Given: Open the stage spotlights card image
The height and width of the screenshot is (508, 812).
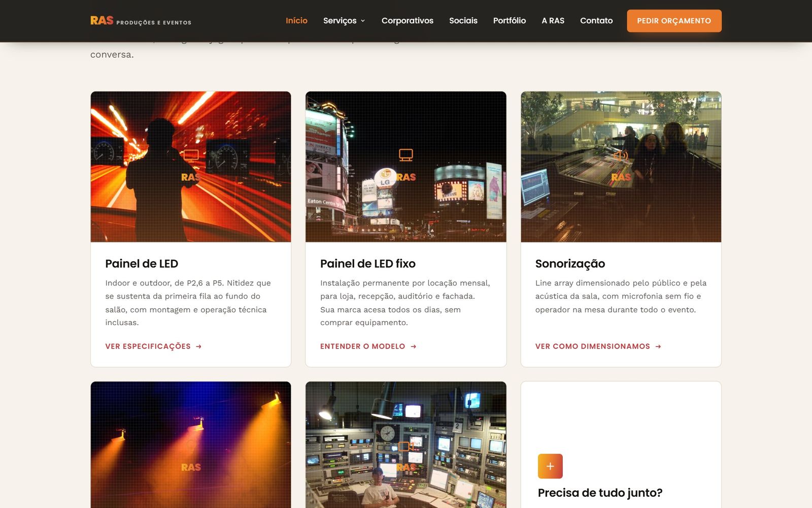Looking at the screenshot, I should tap(191, 444).
